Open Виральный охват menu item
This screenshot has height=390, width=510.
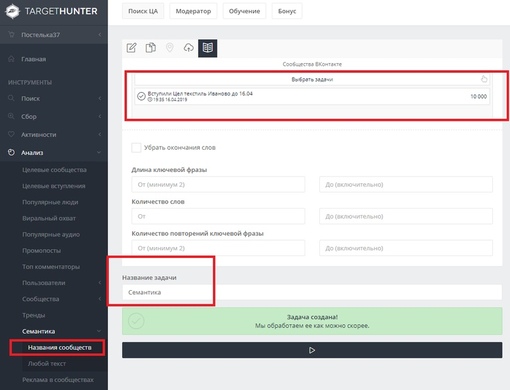49,218
